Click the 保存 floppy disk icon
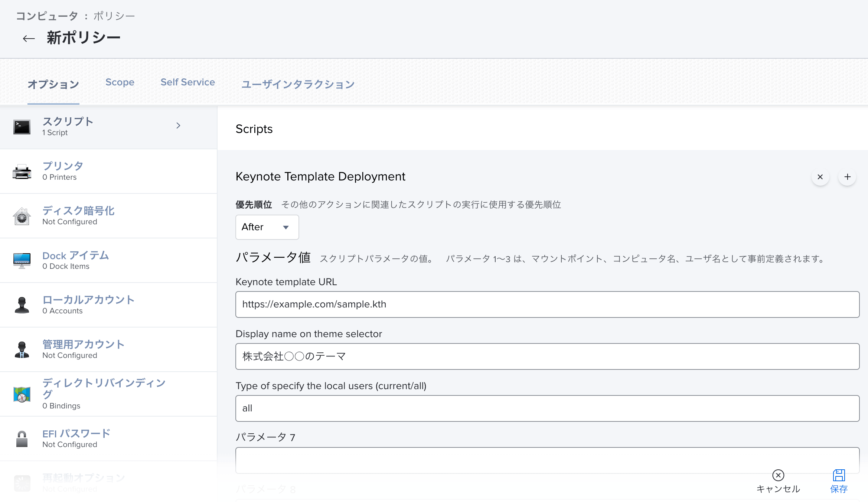This screenshot has height=502, width=868. 839,475
